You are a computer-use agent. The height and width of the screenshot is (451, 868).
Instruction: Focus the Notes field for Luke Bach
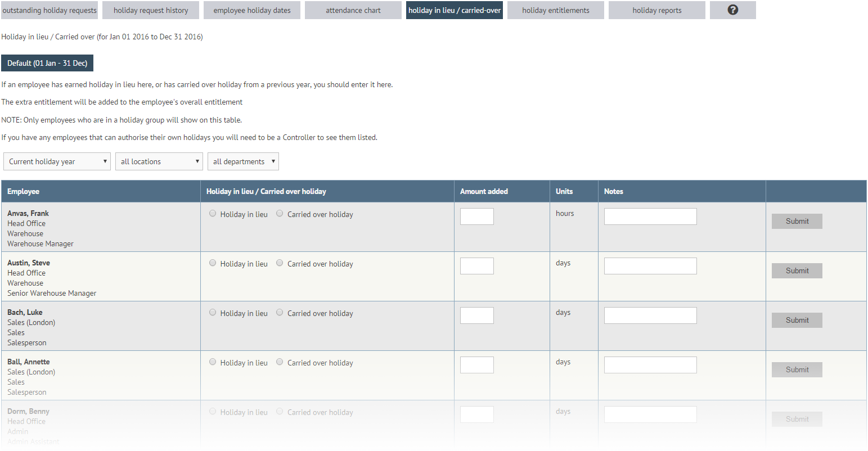650,315
